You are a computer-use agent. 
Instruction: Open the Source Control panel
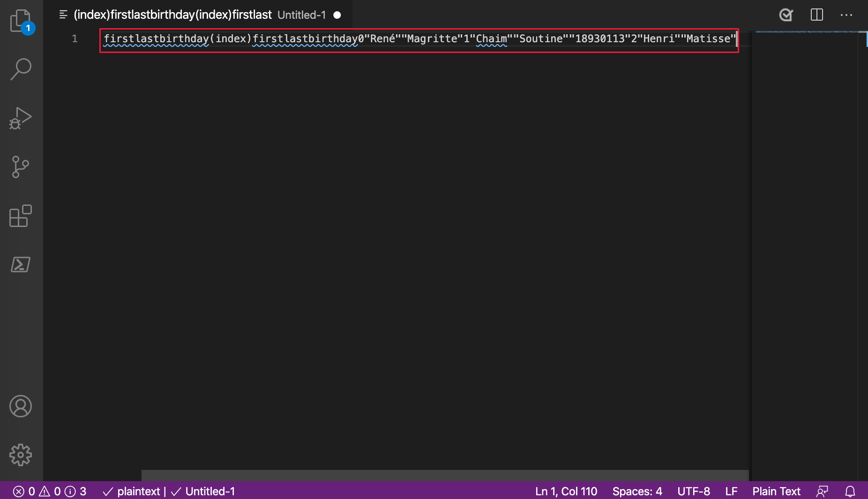tap(21, 167)
